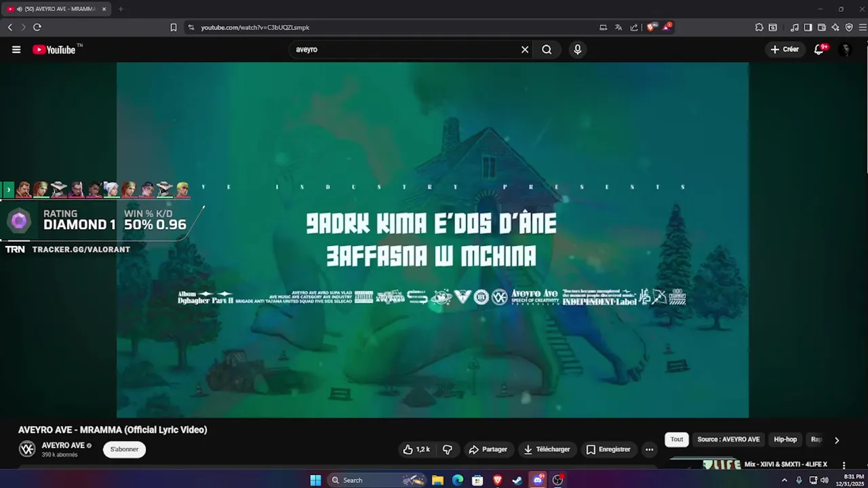Show hidden system tray icons chevron
This screenshot has width=868, height=488.
coord(785,480)
